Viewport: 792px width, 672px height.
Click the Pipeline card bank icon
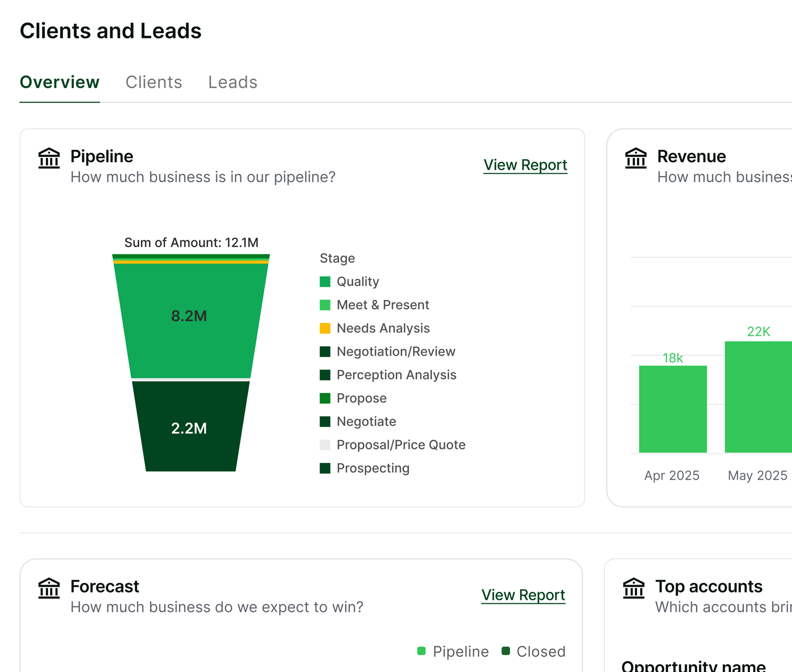tap(49, 158)
